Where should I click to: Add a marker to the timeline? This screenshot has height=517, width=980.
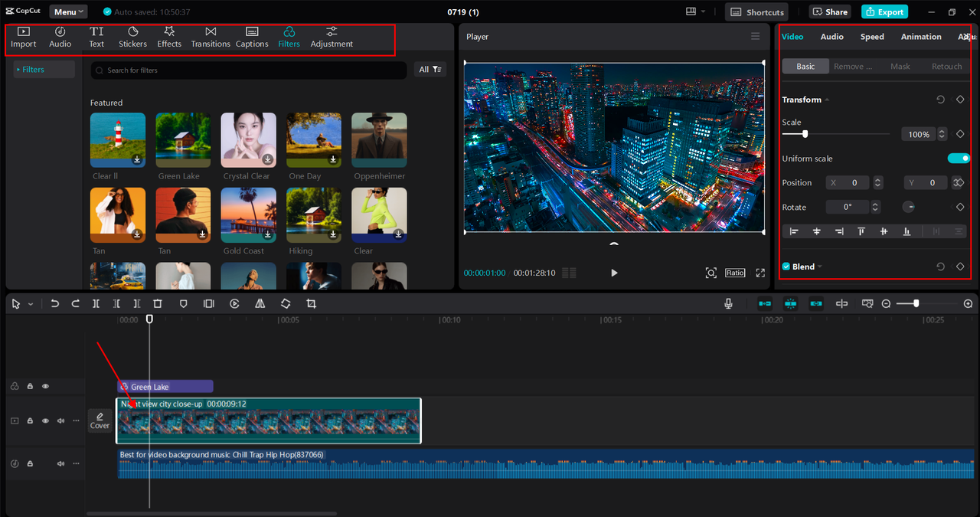coord(183,304)
